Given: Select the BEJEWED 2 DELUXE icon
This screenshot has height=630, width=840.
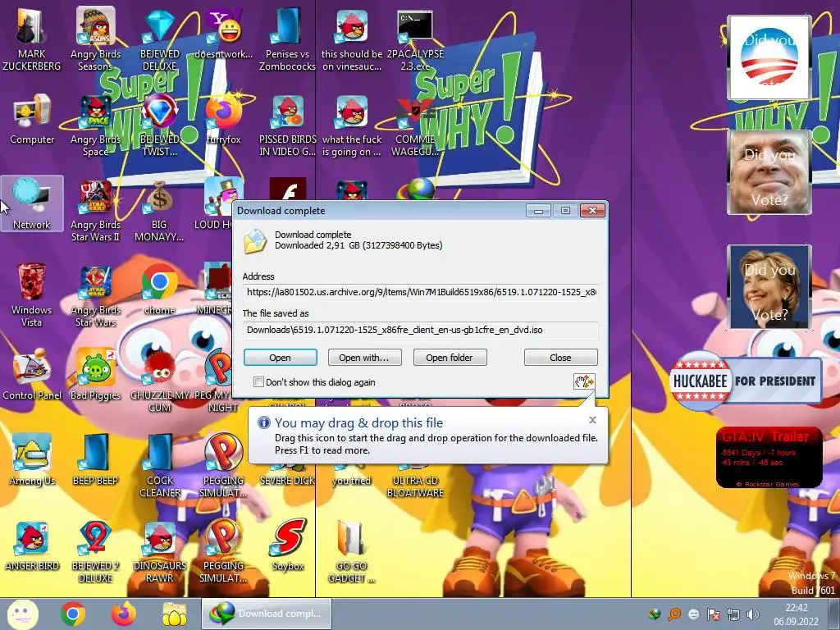Looking at the screenshot, I should 95,550.
